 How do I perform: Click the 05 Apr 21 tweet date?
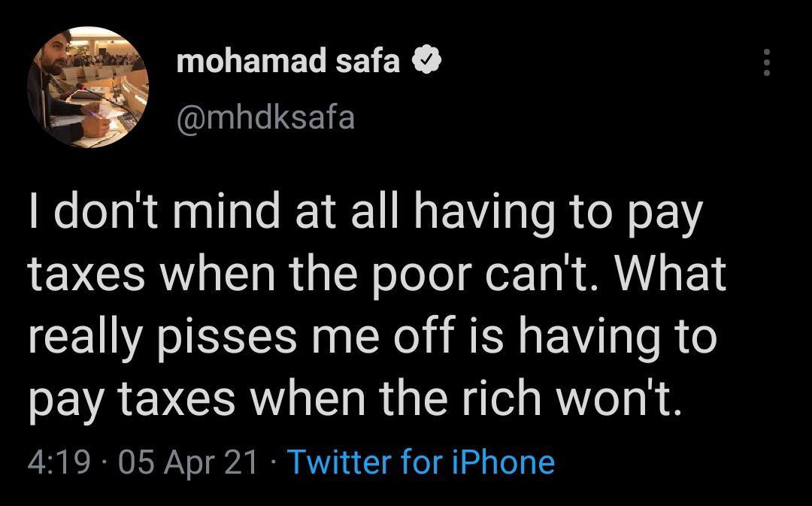point(188,461)
